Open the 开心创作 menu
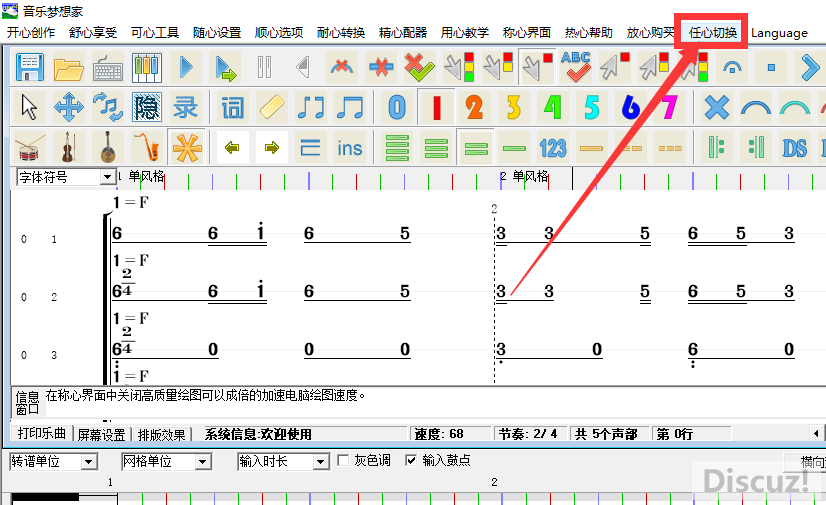This screenshot has width=826, height=505. tap(31, 33)
